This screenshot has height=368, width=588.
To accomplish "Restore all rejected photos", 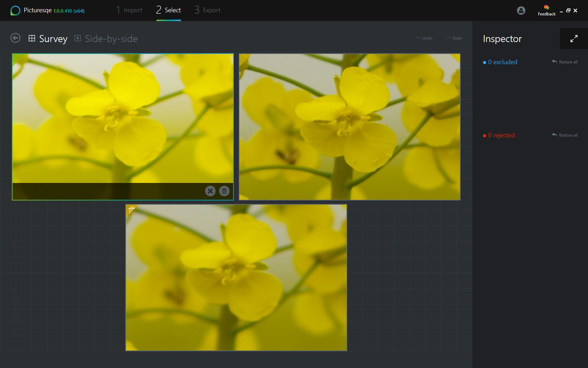I will (x=565, y=135).
